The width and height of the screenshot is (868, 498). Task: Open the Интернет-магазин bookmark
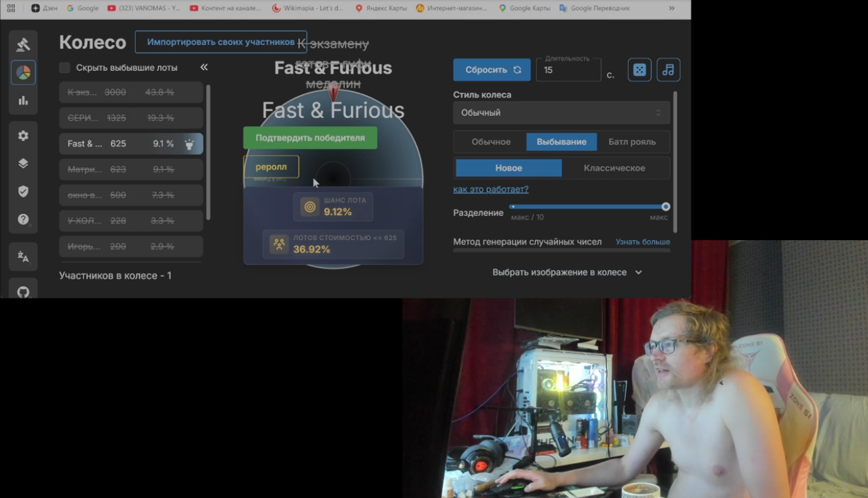(x=452, y=8)
